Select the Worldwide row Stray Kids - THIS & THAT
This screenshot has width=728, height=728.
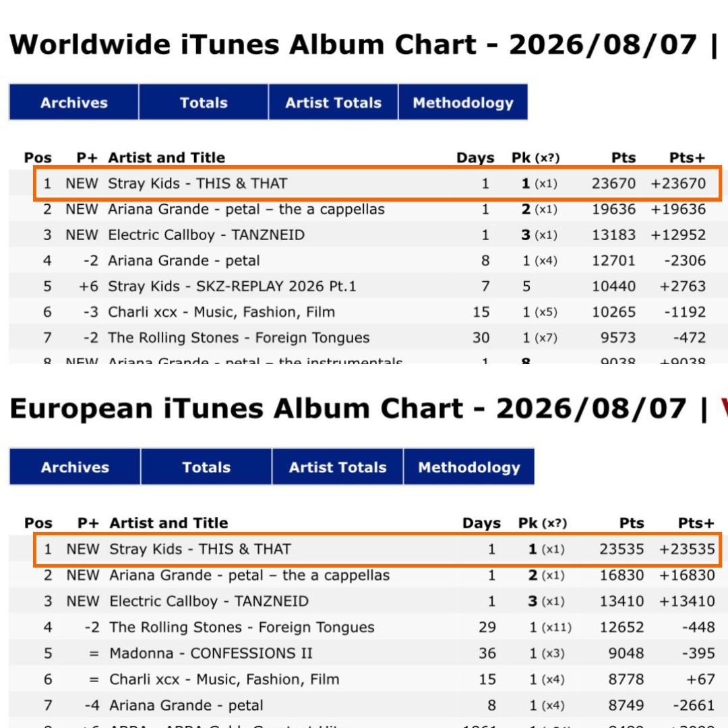(377, 183)
